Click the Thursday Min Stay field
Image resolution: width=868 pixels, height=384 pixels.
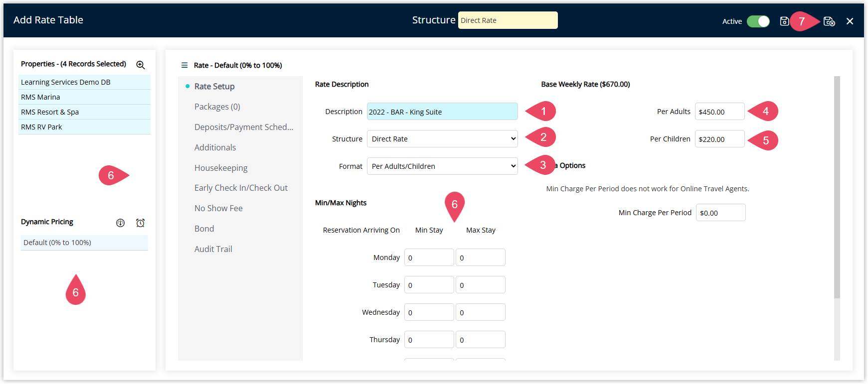click(429, 340)
